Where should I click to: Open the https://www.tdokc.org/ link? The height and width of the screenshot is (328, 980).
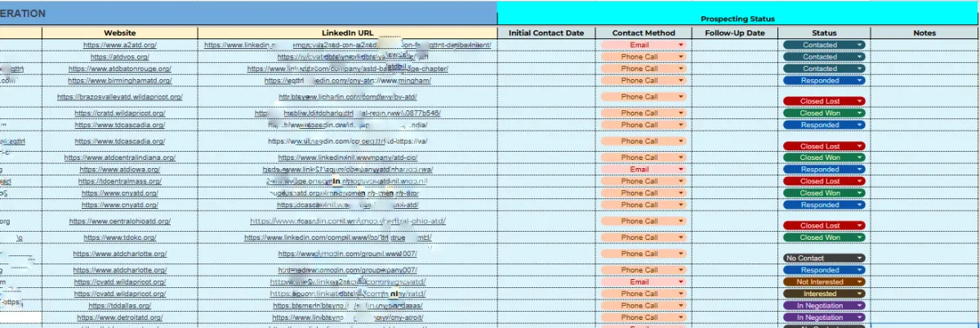click(119, 237)
